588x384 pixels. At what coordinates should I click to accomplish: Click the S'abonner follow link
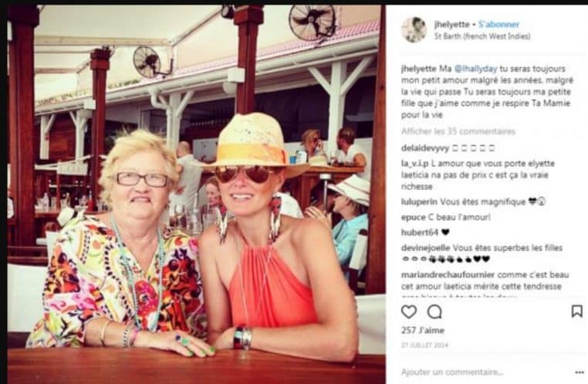pyautogui.click(x=498, y=25)
